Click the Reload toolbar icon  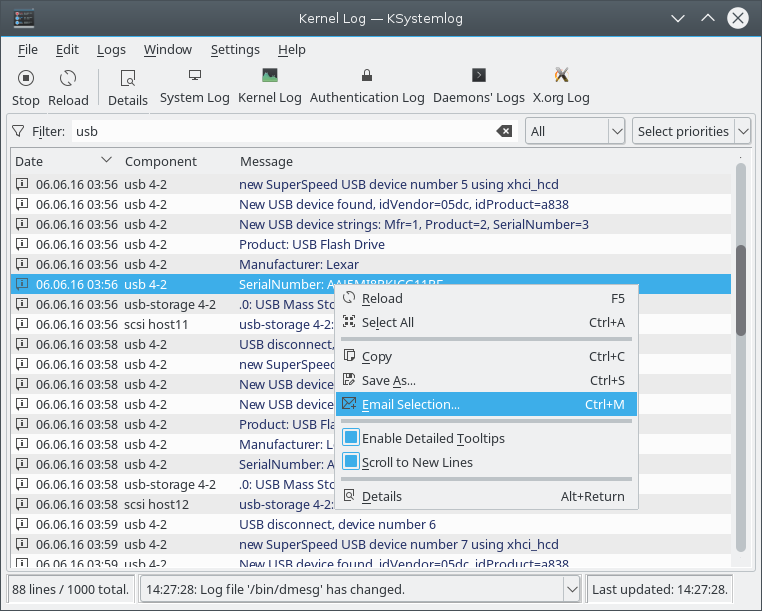(x=68, y=78)
